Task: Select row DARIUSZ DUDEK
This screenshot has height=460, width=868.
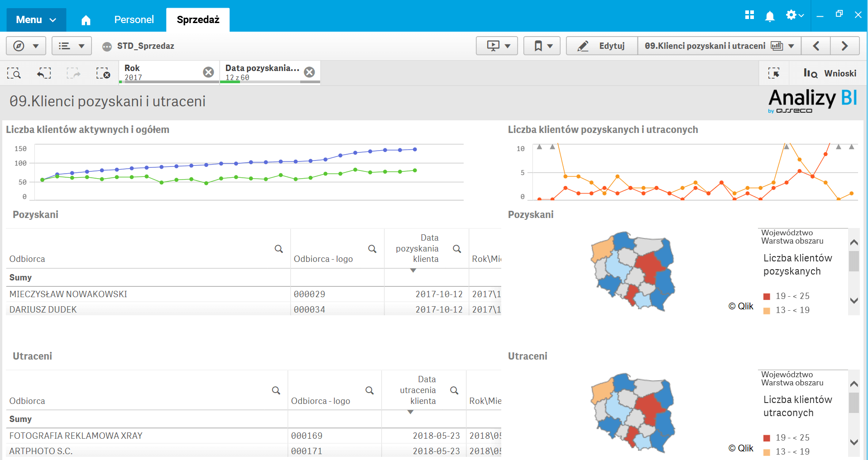Action: (x=254, y=309)
